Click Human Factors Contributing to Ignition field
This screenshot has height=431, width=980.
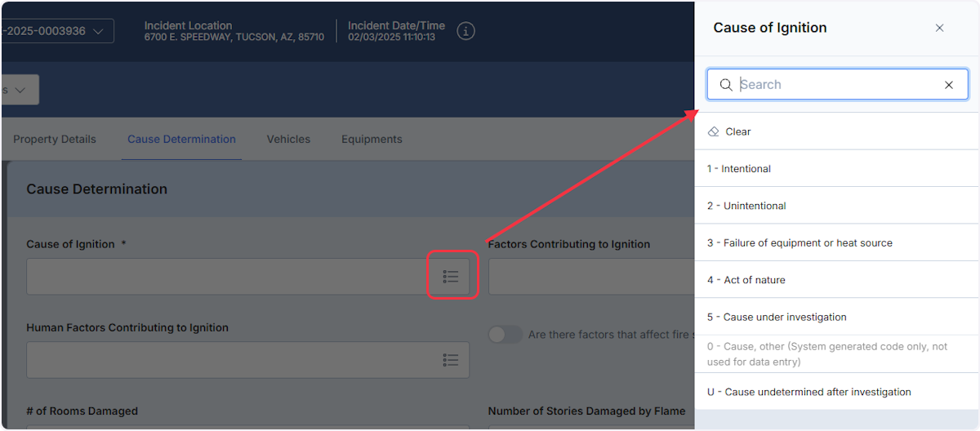(247, 360)
